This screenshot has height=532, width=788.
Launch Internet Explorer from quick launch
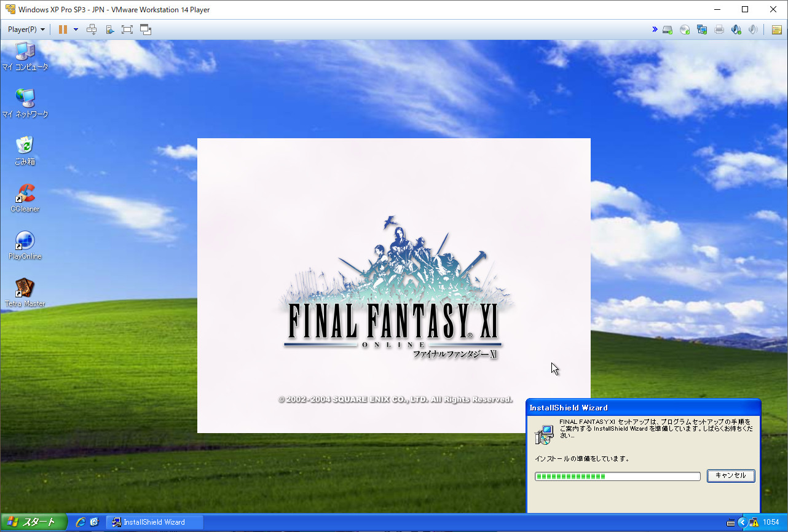[x=81, y=522]
